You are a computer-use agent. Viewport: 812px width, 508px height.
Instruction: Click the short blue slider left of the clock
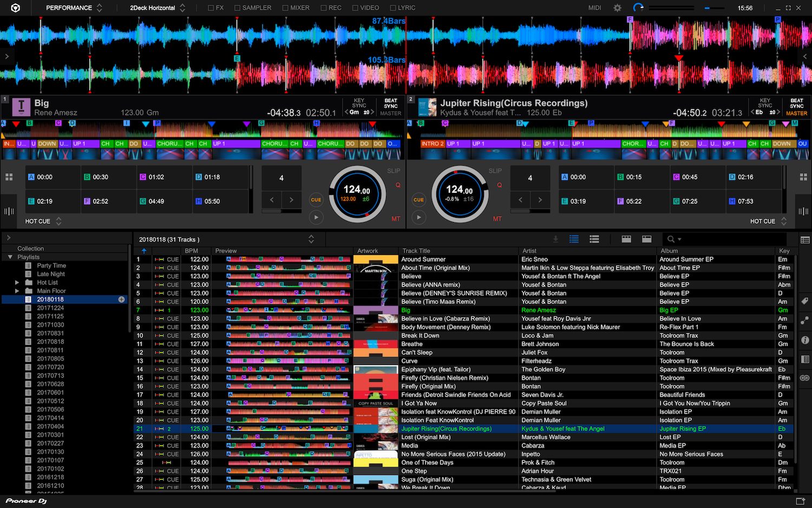tap(715, 8)
